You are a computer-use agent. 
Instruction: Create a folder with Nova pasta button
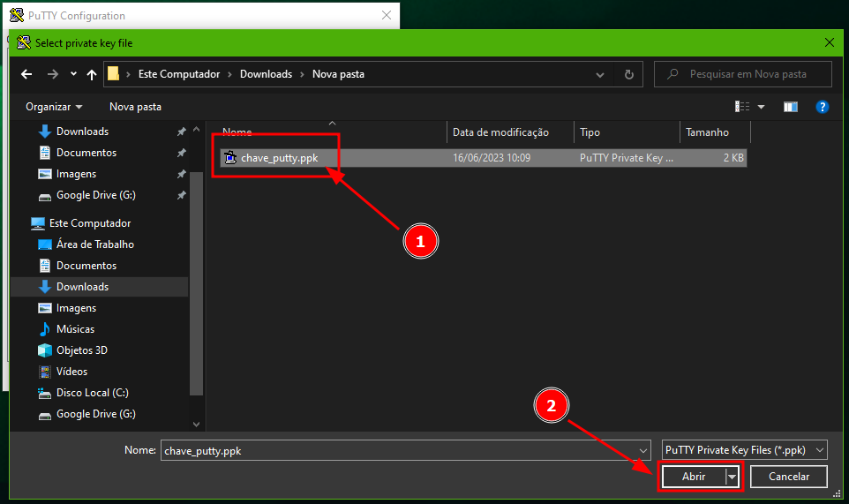point(135,107)
